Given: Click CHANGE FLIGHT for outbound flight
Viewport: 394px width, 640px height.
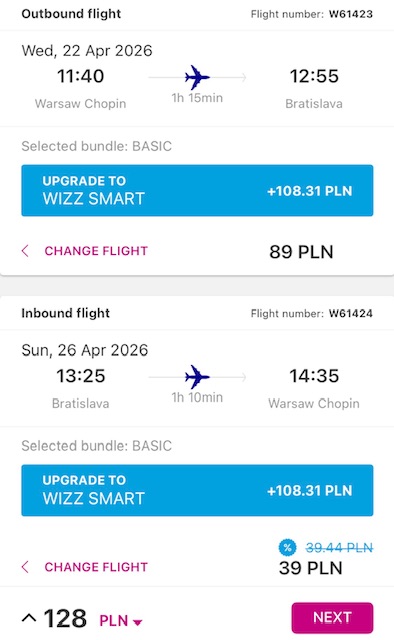Looking at the screenshot, I should [x=96, y=251].
